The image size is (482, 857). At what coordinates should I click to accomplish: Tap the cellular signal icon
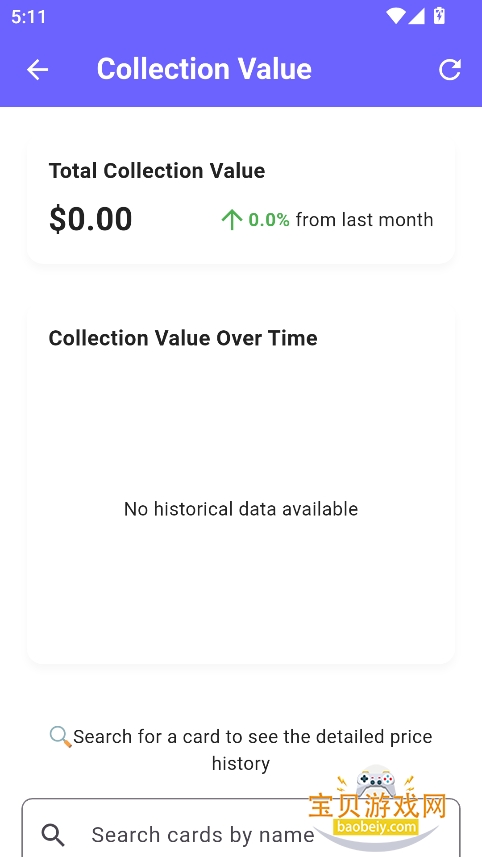point(416,16)
